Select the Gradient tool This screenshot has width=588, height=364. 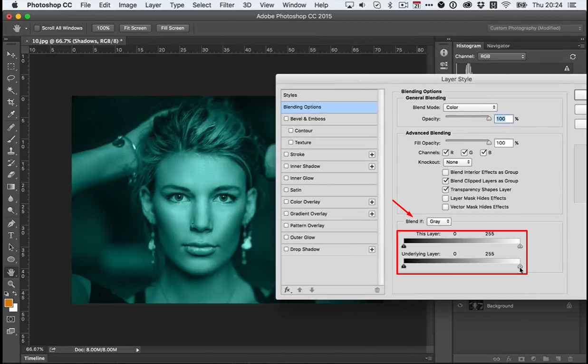pyautogui.click(x=11, y=187)
